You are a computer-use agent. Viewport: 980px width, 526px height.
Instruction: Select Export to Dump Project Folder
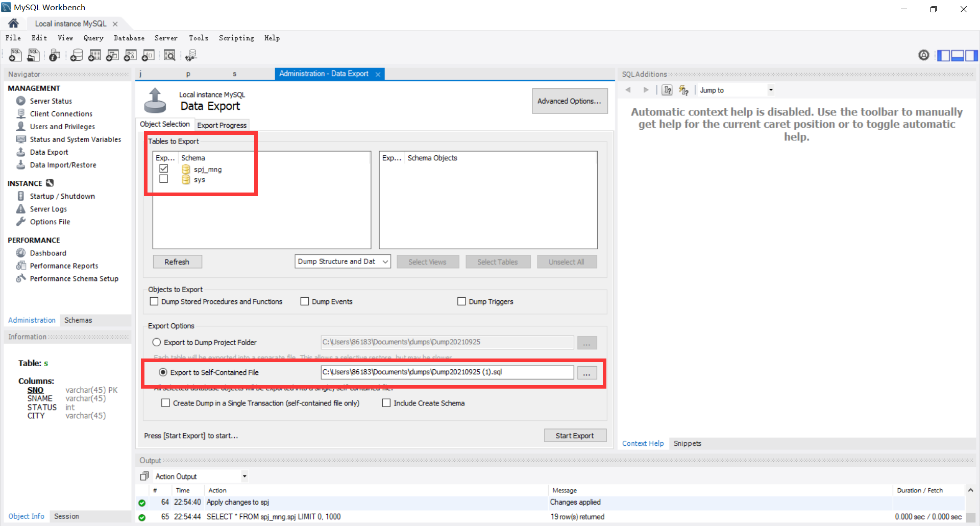[157, 342]
